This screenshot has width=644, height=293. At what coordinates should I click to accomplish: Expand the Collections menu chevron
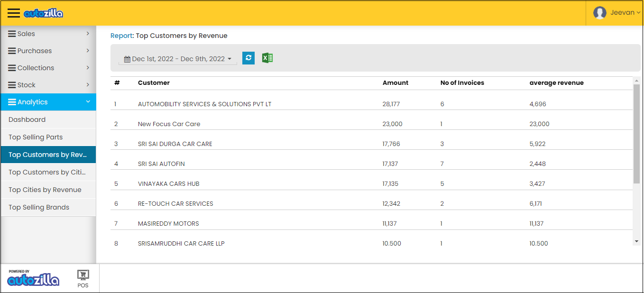tap(88, 68)
